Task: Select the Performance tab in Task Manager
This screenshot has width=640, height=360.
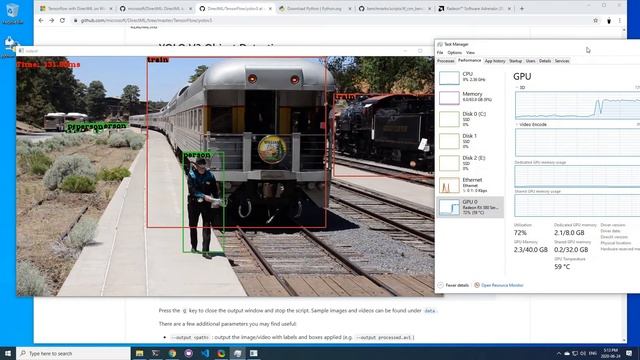Action: tap(469, 60)
